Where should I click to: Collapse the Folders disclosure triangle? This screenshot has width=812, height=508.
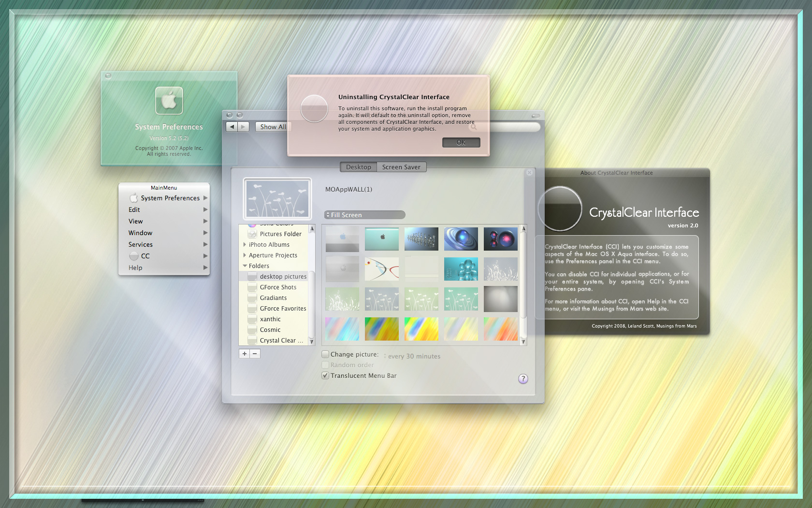(245, 266)
